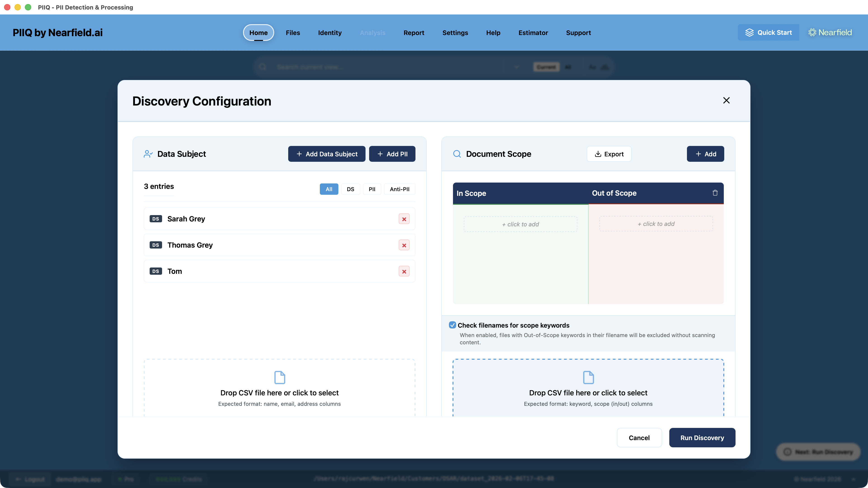Clear the scope table using the trash icon
868x488 pixels.
pos(715,193)
